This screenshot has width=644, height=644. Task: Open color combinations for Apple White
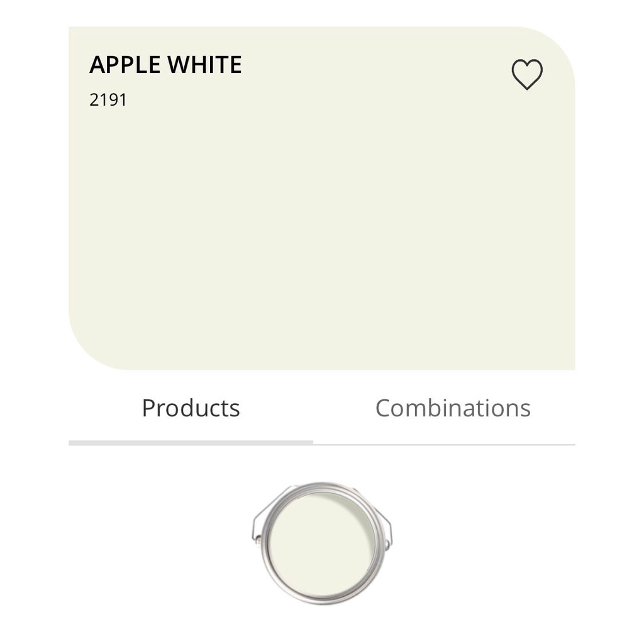click(453, 408)
